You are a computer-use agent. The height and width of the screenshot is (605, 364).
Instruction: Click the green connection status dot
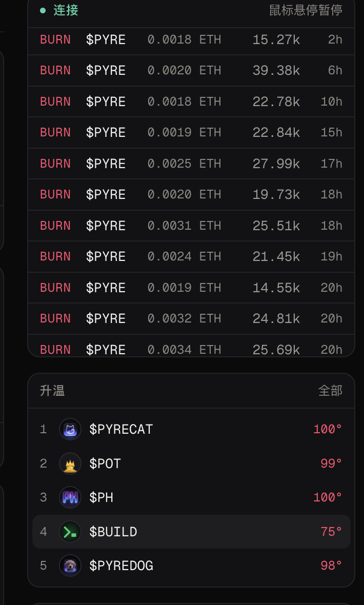[43, 10]
